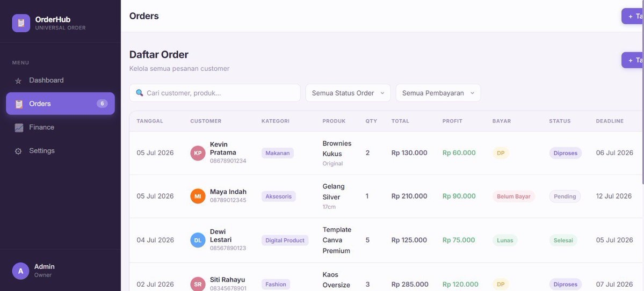This screenshot has width=644, height=291.
Task: Click profit Rp 120.000
Action: (460, 284)
